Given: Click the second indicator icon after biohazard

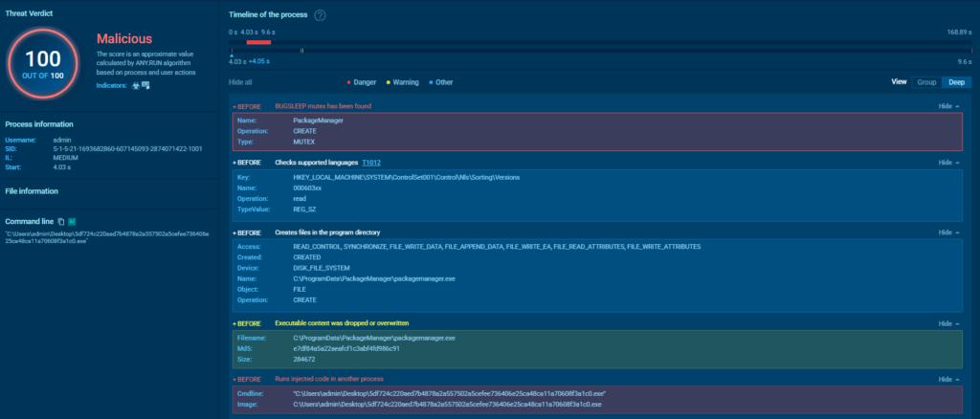Looking at the screenshot, I should pyautogui.click(x=145, y=85).
